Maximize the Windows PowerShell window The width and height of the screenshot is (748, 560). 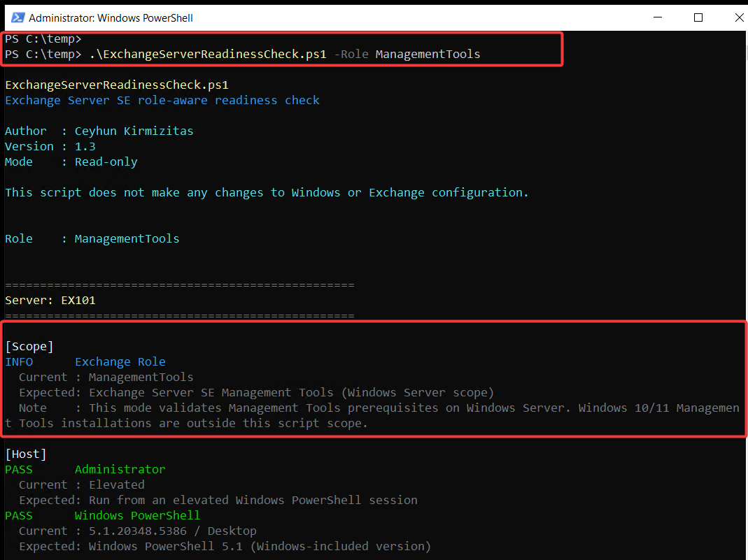[698, 17]
